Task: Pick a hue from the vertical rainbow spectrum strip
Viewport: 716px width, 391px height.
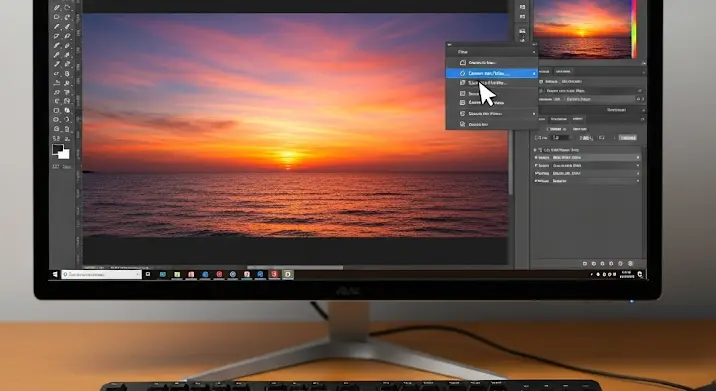Action: point(634,28)
